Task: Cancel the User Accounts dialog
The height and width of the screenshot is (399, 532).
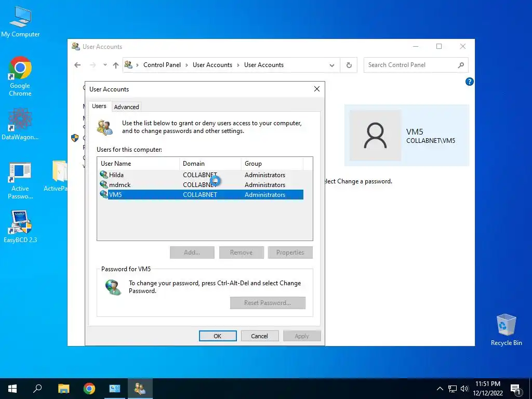Action: point(260,336)
